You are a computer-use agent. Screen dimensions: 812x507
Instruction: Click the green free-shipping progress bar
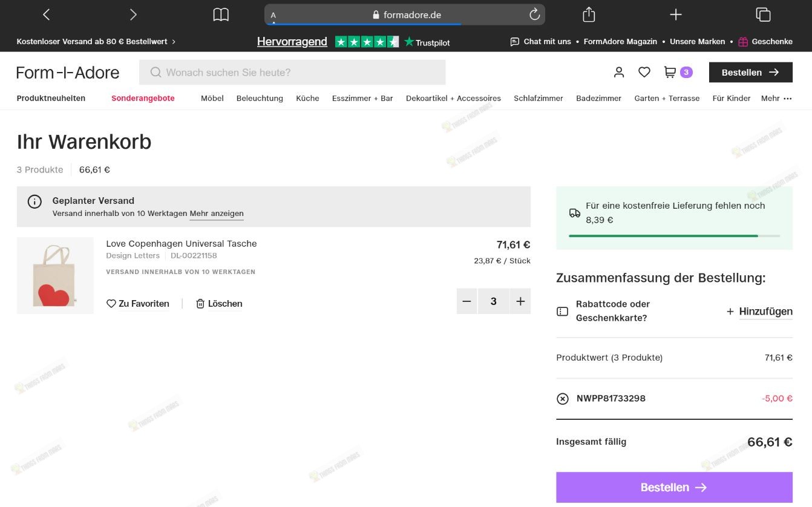click(x=674, y=236)
